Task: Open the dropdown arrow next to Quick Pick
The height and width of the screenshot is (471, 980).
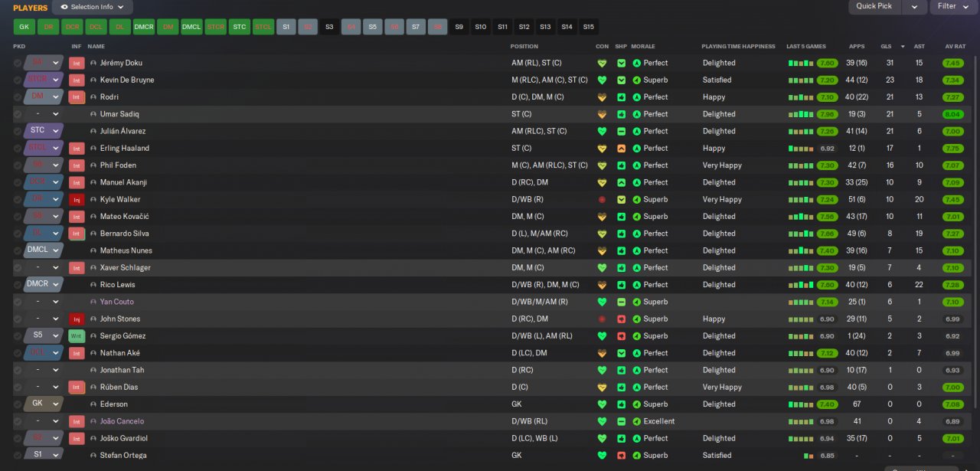Action: pyautogui.click(x=913, y=6)
